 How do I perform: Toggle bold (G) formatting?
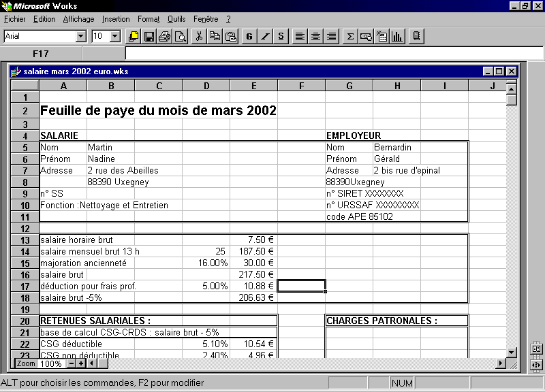(x=249, y=37)
